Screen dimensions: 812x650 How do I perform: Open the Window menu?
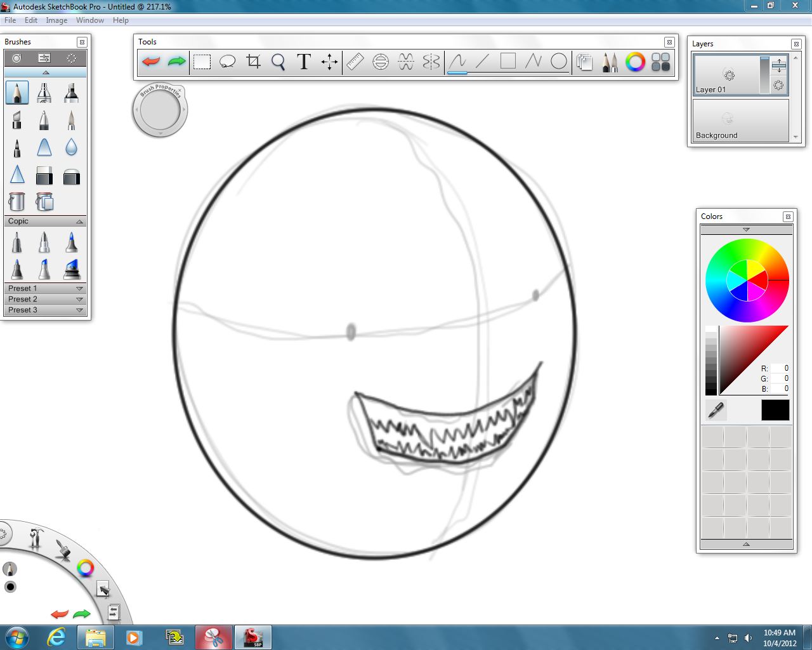90,20
